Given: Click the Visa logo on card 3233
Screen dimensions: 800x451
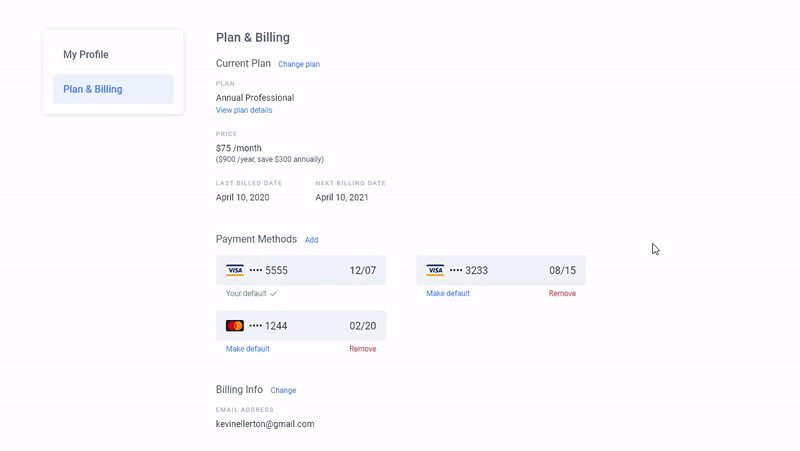Looking at the screenshot, I should [435, 270].
